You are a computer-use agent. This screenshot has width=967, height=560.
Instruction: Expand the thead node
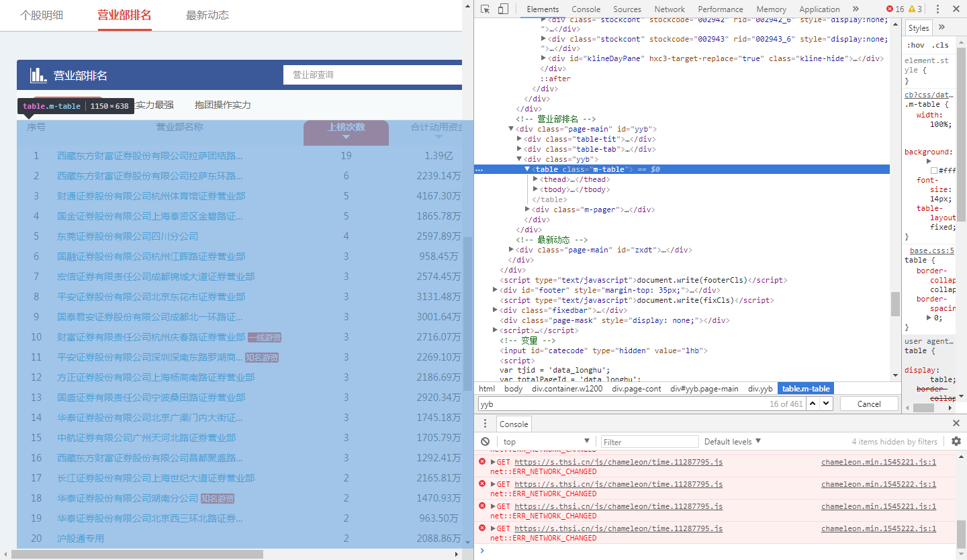[535, 179]
